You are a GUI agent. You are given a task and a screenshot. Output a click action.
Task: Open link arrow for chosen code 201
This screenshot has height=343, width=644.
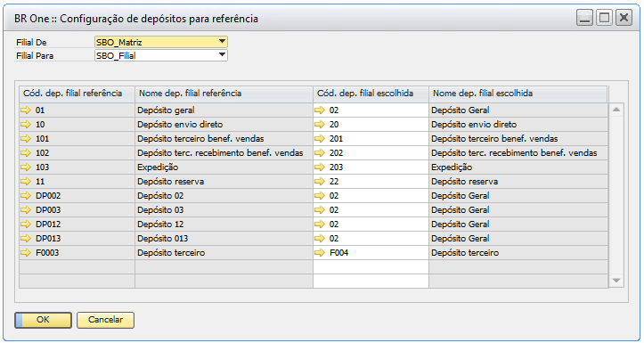click(x=320, y=139)
